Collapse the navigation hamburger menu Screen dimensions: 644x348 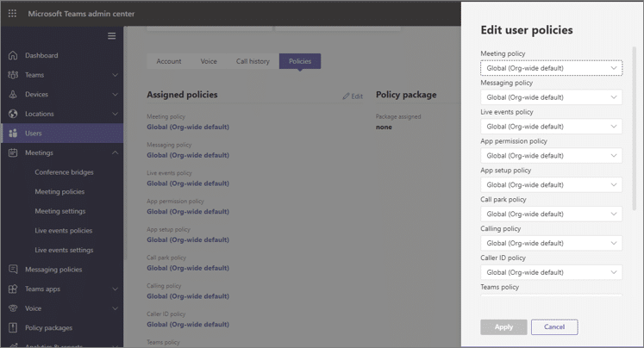(x=112, y=36)
